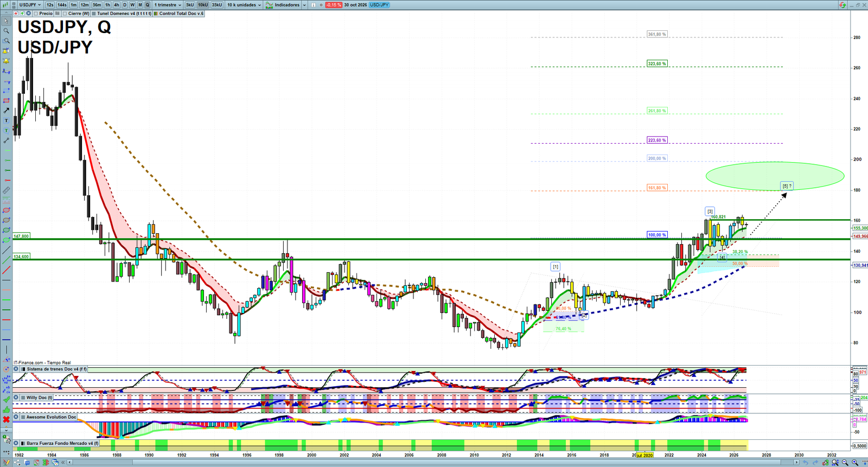Click the Indicadores button

click(x=283, y=5)
